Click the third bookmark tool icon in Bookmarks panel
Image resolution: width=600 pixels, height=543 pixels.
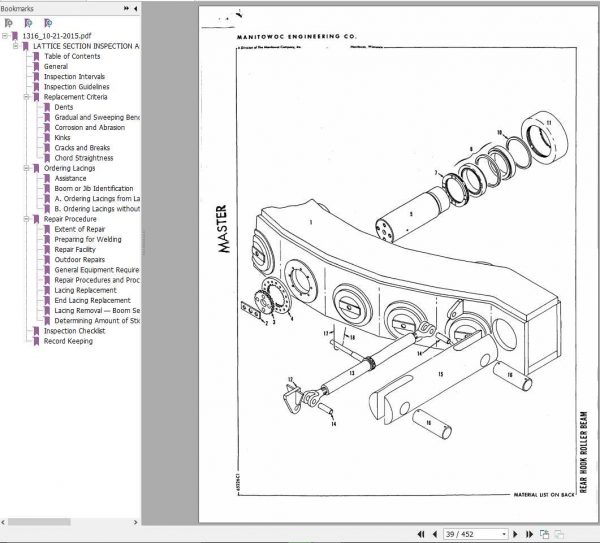48,23
